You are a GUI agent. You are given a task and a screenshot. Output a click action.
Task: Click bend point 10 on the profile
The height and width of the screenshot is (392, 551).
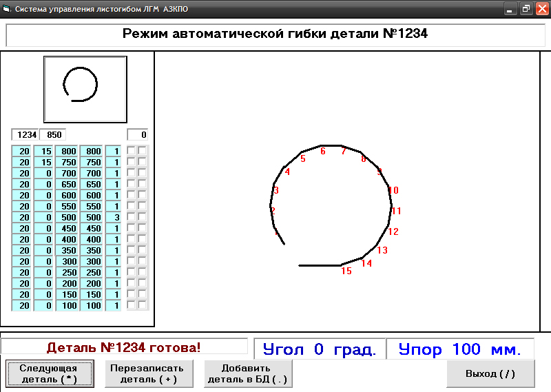coord(393,190)
